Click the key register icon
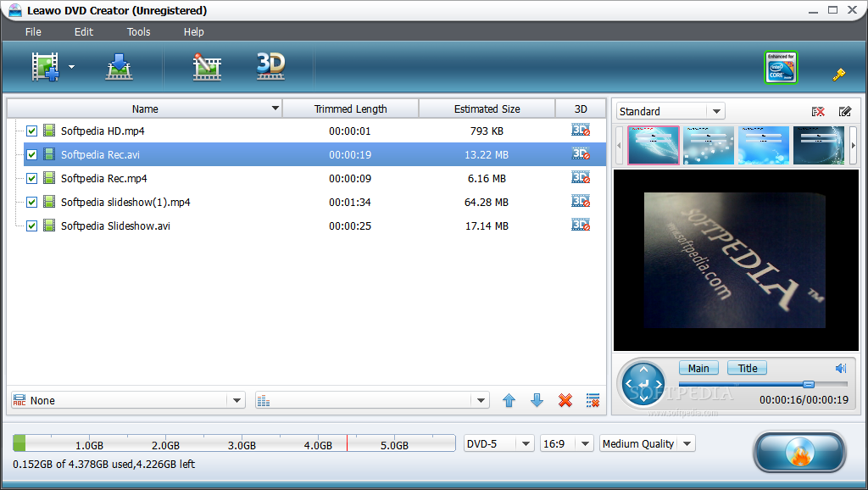 [x=839, y=75]
